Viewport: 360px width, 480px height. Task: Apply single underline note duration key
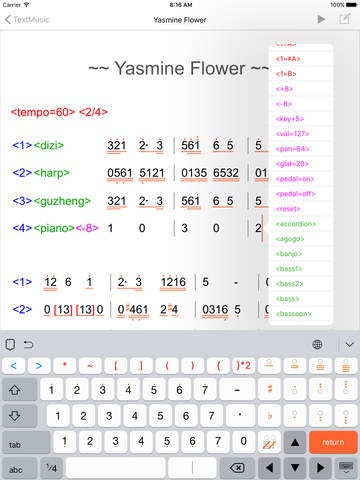pyautogui.click(x=269, y=366)
